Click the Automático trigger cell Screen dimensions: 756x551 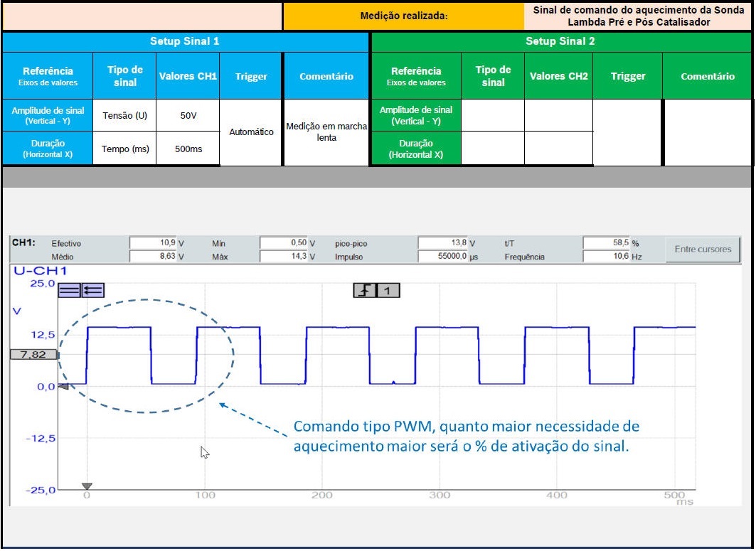251,132
